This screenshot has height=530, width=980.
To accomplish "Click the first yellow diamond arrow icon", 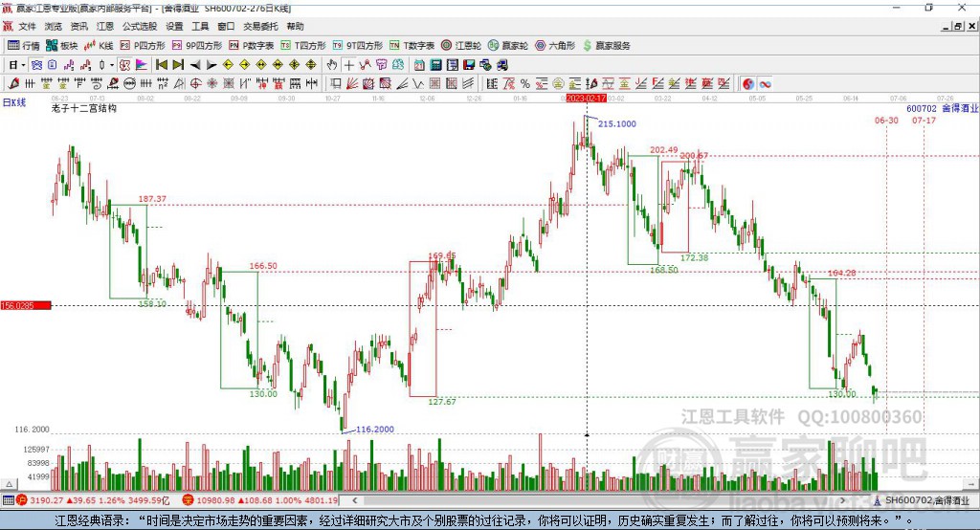I will tap(228, 65).
